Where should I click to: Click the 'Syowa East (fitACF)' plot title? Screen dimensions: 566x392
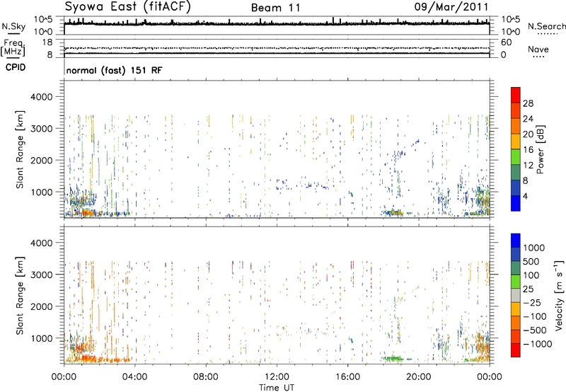tap(127, 6)
